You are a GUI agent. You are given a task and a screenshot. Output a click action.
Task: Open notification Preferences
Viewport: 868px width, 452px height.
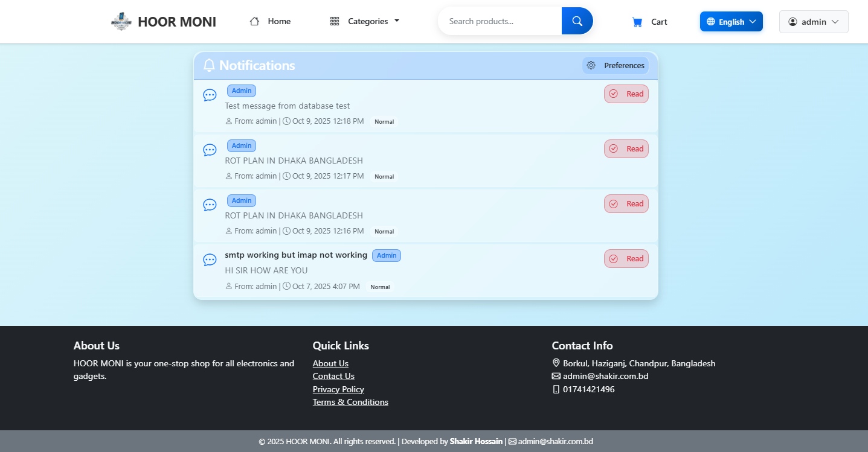tap(616, 65)
